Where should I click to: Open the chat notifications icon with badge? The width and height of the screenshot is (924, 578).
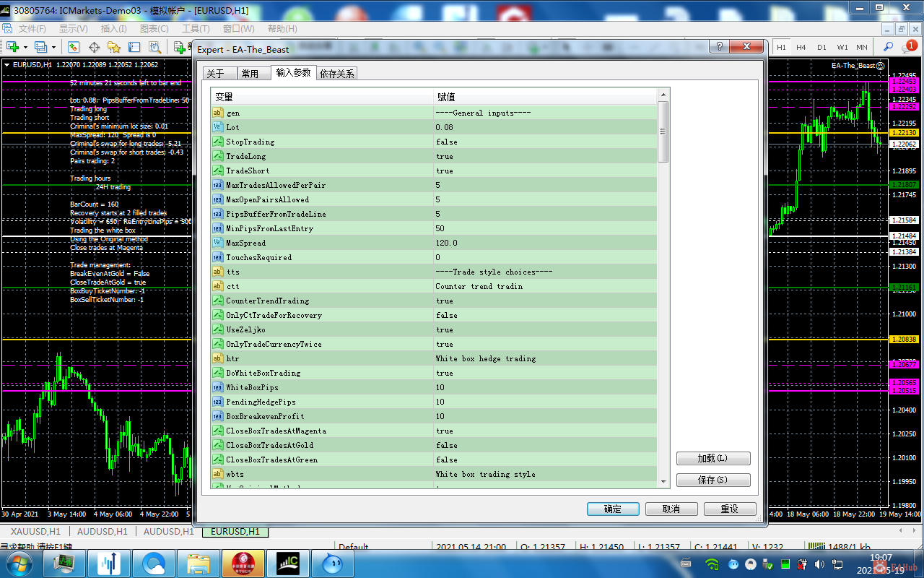908,47
